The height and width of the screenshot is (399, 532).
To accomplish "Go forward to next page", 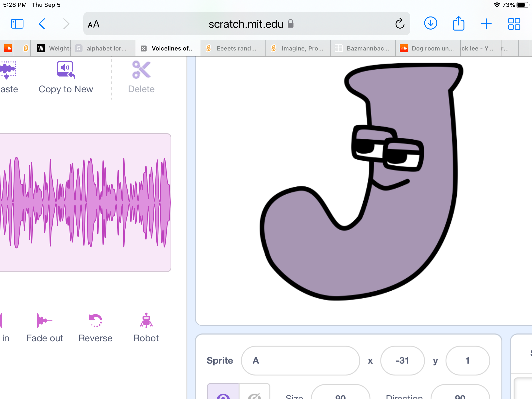I will 66,24.
